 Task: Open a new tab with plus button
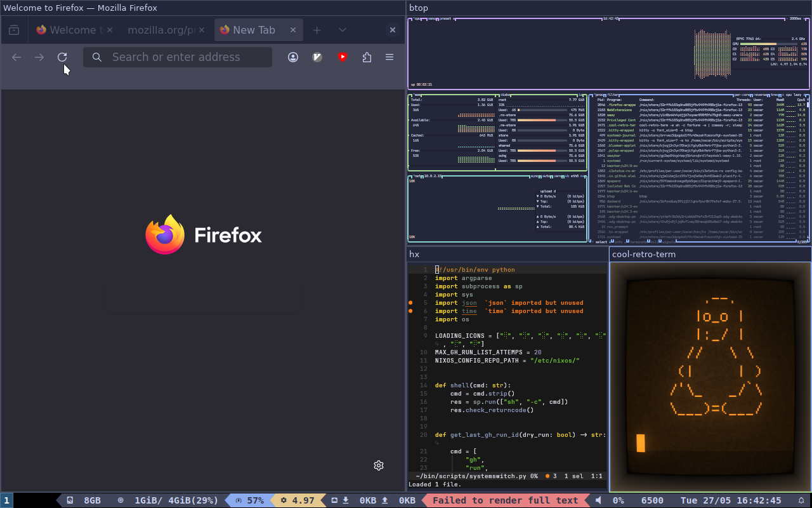pos(317,30)
